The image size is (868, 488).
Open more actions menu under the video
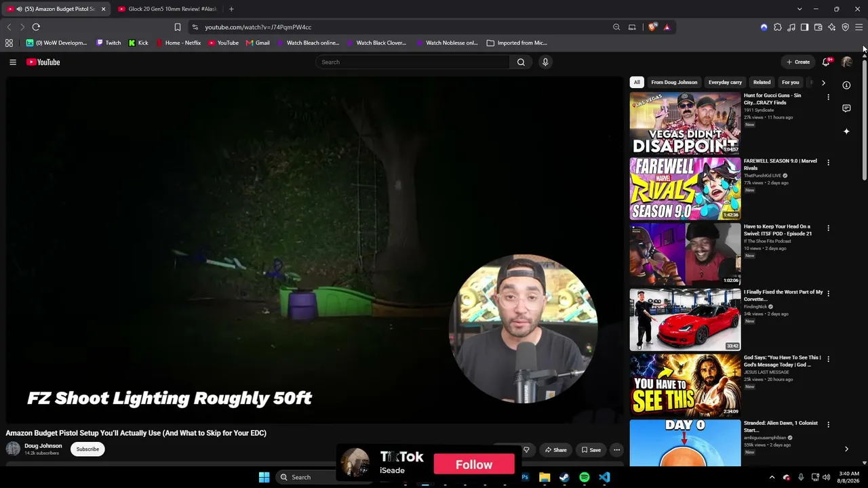click(616, 449)
